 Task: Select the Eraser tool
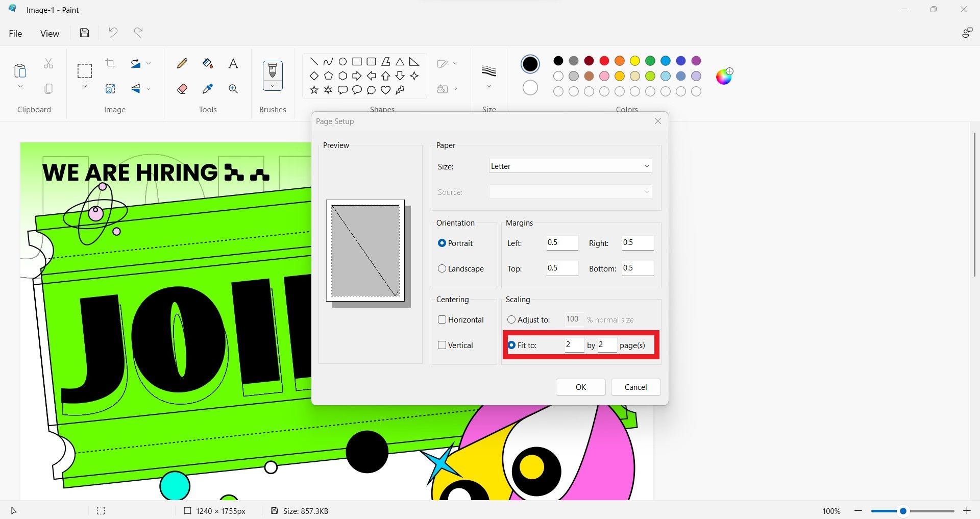point(182,88)
